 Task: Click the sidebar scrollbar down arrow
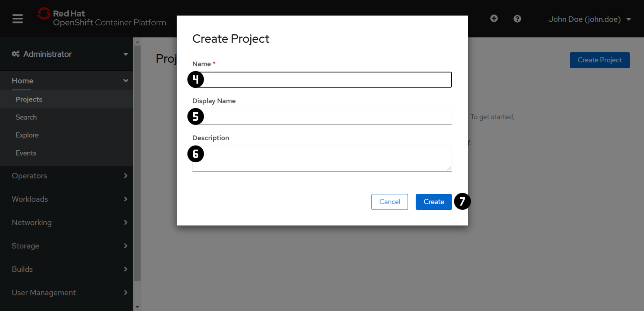click(137, 307)
